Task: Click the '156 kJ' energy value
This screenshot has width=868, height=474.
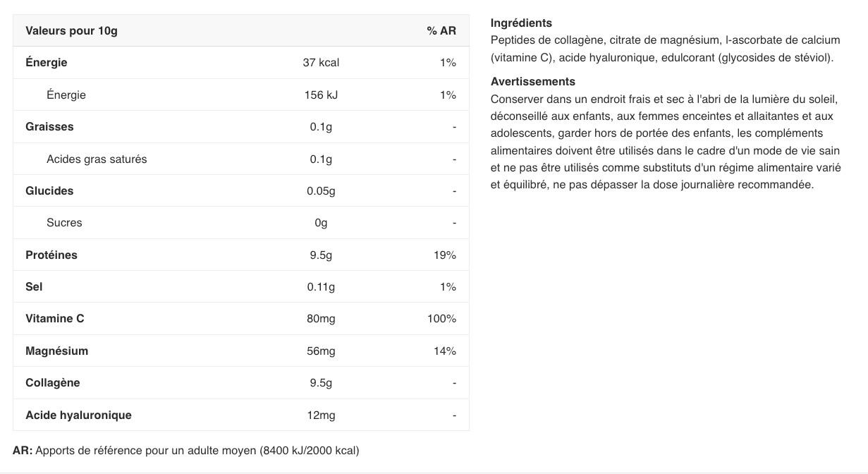Action: pyautogui.click(x=321, y=95)
